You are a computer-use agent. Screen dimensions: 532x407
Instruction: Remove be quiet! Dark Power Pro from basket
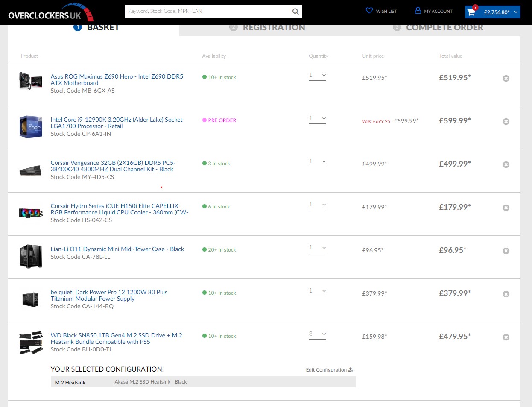[x=506, y=294]
